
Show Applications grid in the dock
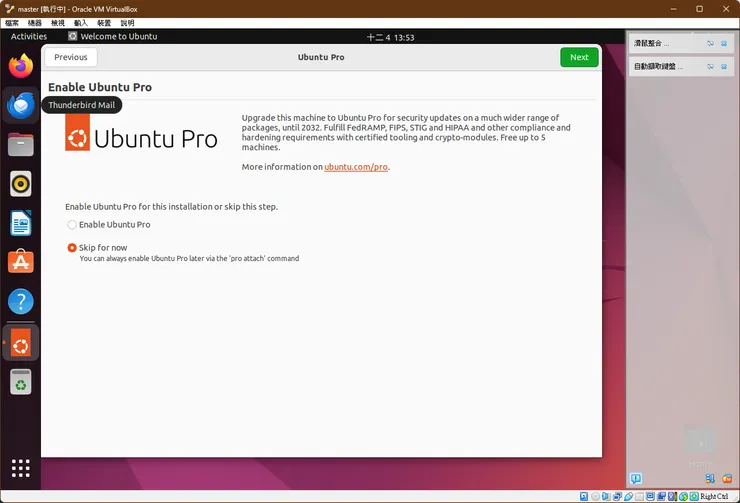(x=21, y=468)
